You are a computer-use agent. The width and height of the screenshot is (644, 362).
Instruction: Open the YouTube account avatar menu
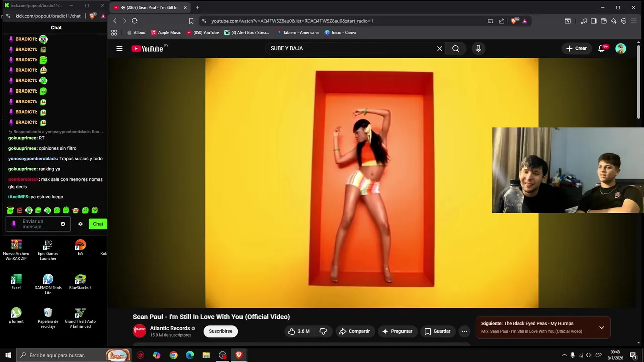coord(621,49)
